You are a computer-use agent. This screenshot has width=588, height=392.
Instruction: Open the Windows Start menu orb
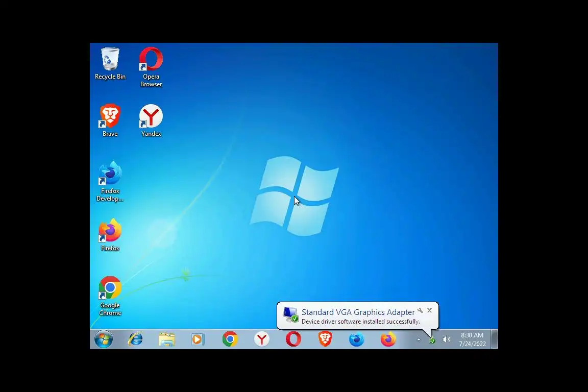pos(104,339)
